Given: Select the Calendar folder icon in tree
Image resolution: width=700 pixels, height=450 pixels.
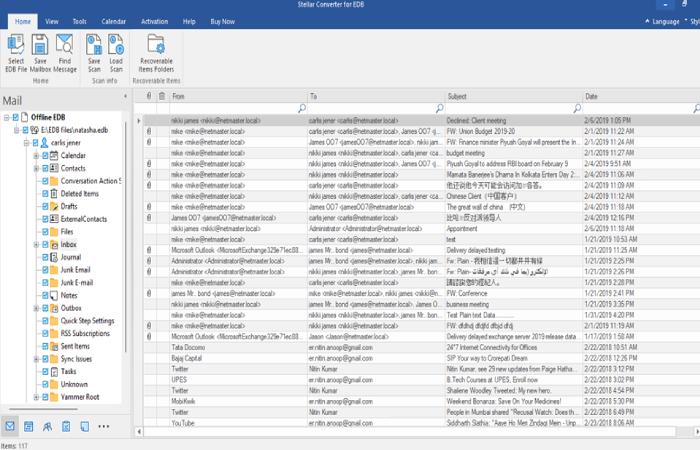Looking at the screenshot, I should [54, 155].
